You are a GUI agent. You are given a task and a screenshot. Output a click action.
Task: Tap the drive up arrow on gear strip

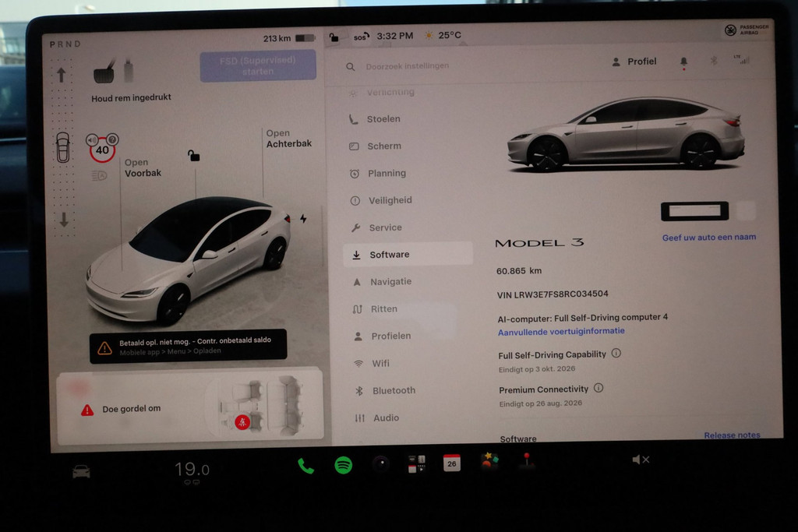[62, 75]
